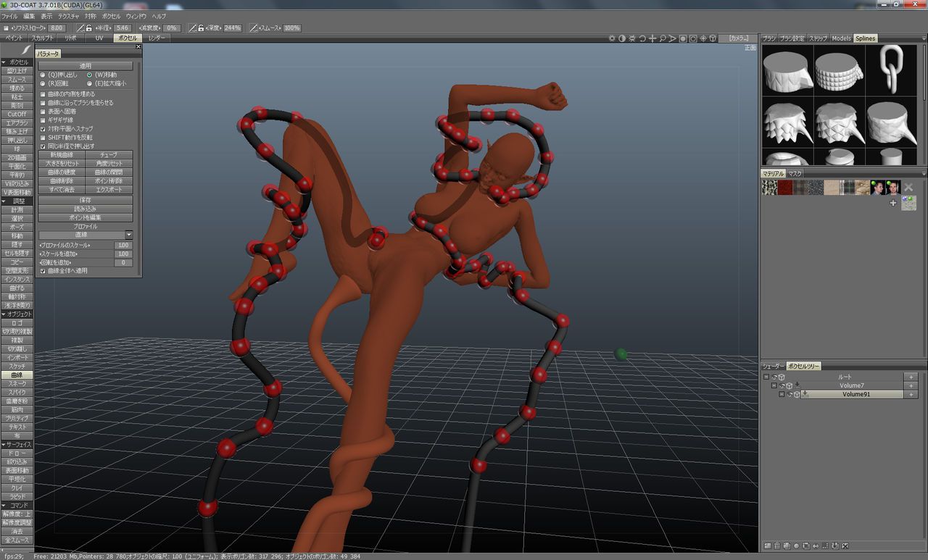Screen dimensions: 928x560
Task: Click the 新規曲線 button
Action: pos(62,155)
